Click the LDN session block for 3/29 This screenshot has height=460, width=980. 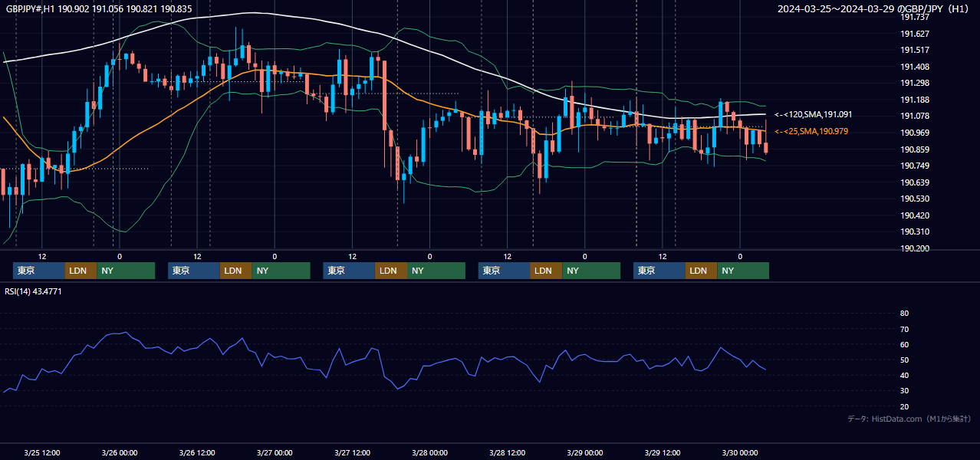(x=701, y=271)
